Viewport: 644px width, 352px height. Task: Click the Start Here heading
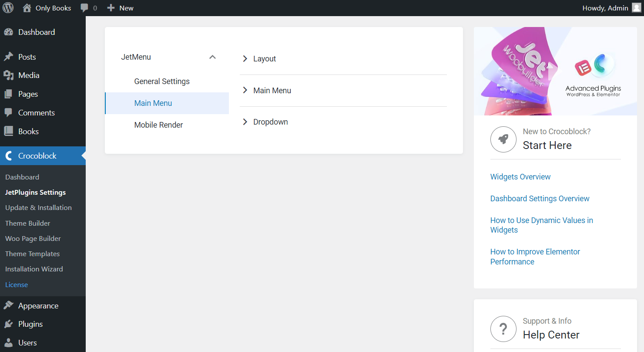coord(547,146)
